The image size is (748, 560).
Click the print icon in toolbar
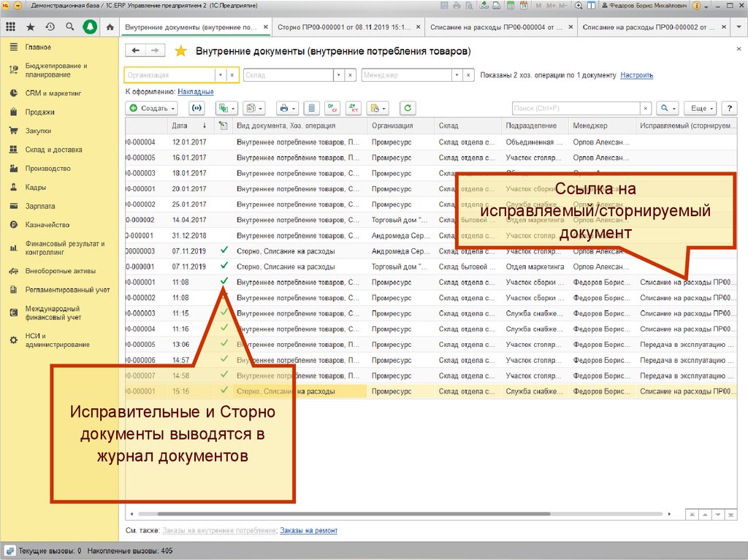286,108
